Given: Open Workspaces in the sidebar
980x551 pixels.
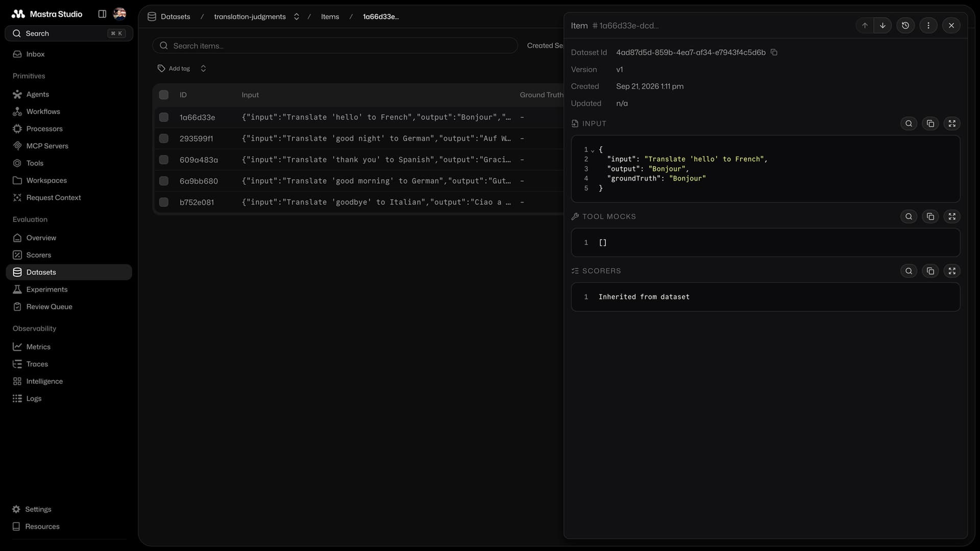Looking at the screenshot, I should click(69, 181).
